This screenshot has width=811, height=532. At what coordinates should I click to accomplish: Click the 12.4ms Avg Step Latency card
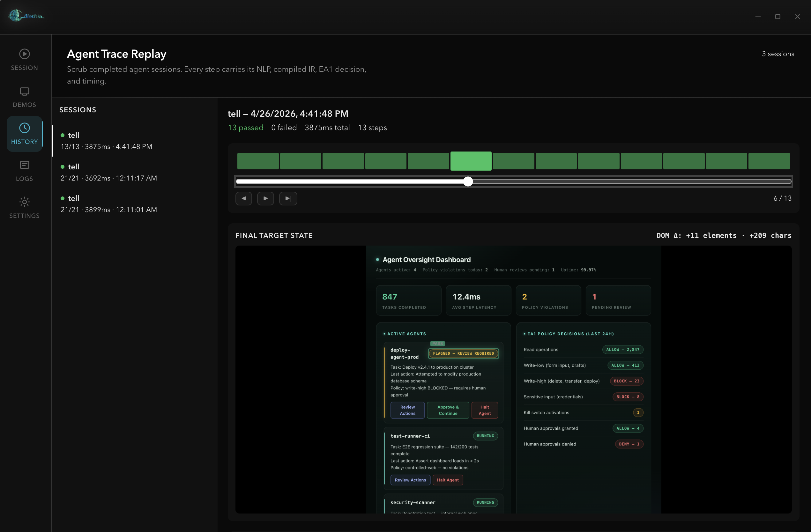[479, 300]
